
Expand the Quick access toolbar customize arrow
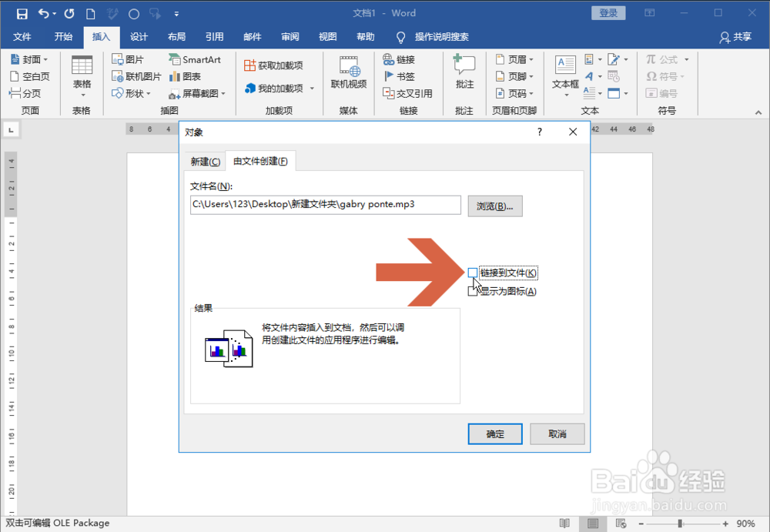point(176,15)
